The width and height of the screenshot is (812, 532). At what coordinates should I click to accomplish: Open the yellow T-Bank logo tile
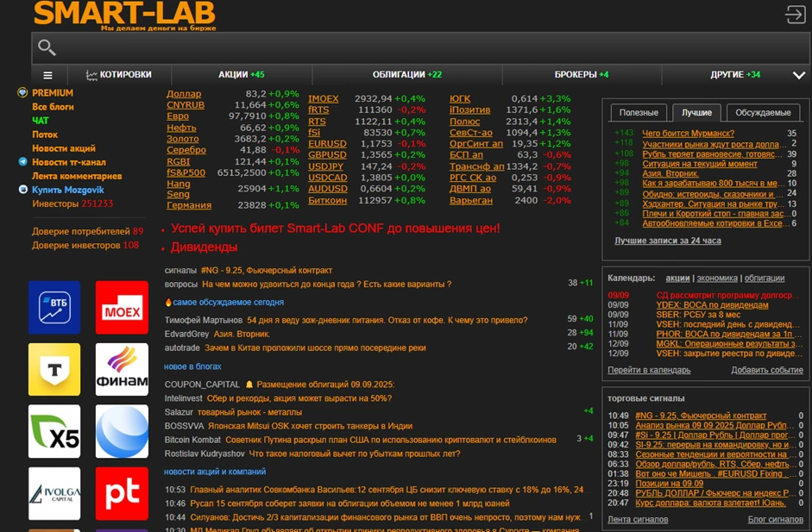54,369
